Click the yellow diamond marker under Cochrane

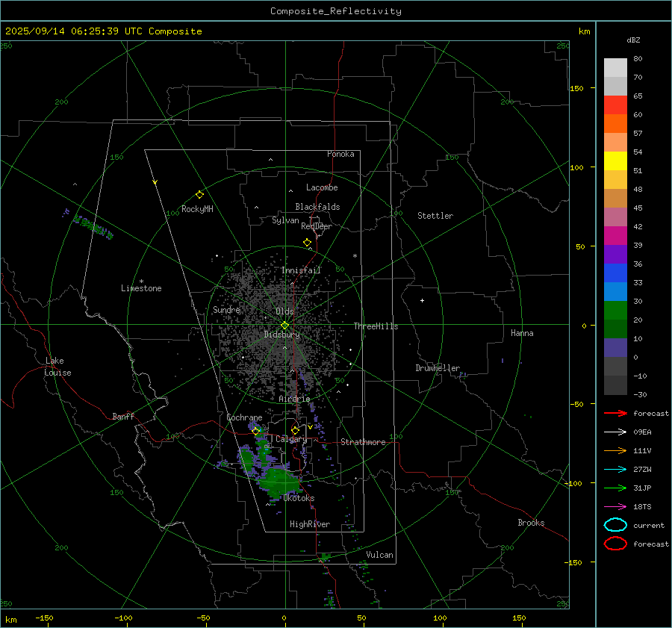click(x=256, y=432)
